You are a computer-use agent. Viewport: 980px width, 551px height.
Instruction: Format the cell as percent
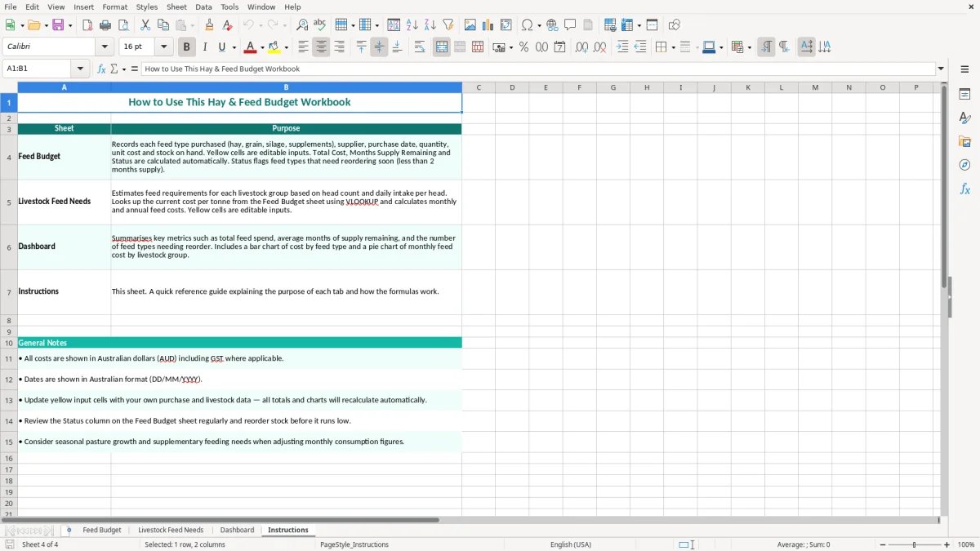click(523, 47)
